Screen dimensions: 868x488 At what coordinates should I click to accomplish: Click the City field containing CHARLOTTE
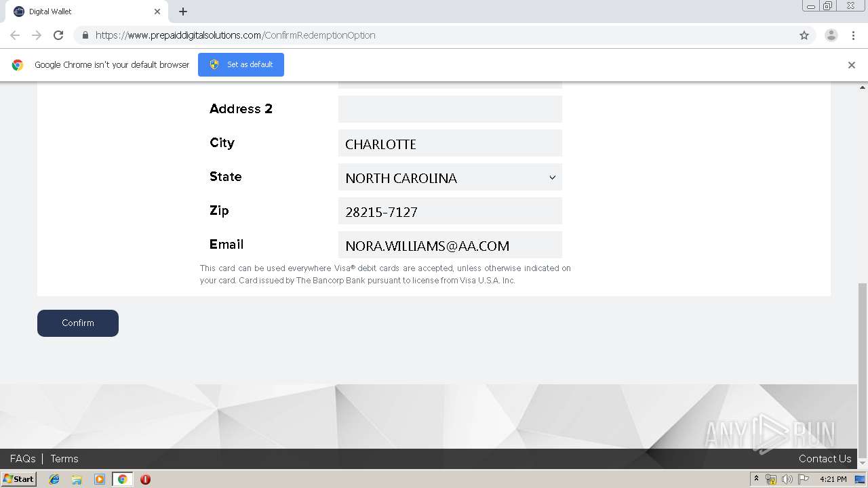(450, 143)
